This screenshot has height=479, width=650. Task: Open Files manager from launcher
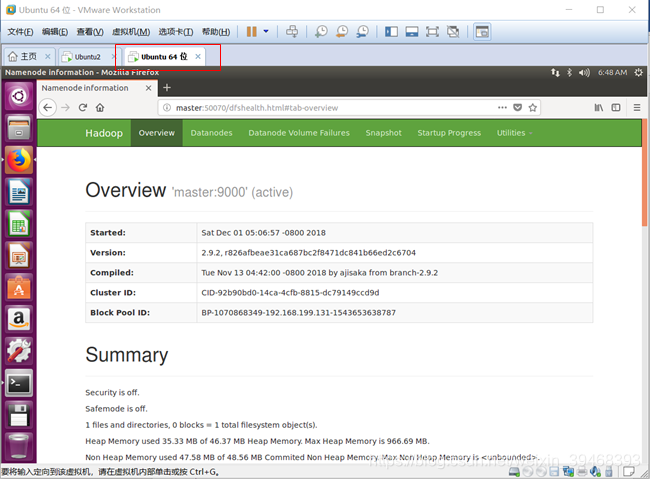point(19,128)
